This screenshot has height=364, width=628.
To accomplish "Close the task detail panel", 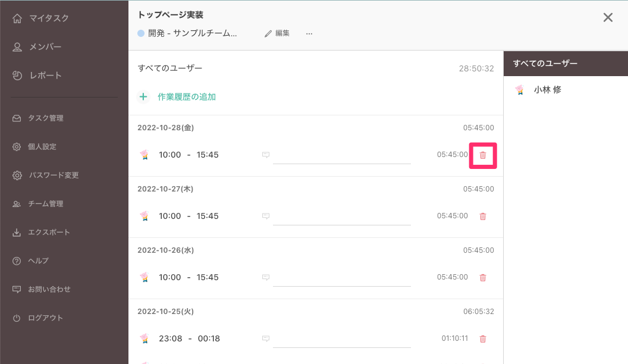I will (608, 18).
